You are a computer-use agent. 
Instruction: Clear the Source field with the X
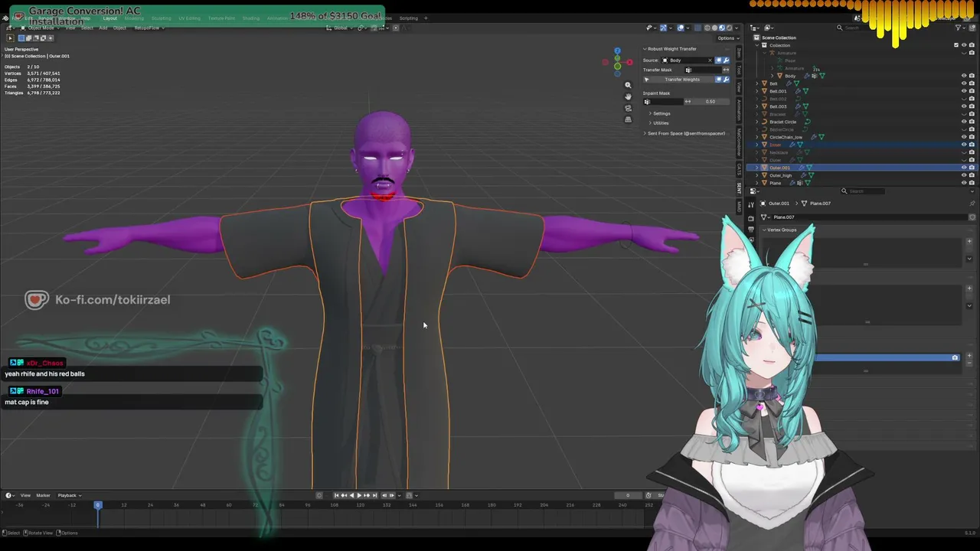710,60
